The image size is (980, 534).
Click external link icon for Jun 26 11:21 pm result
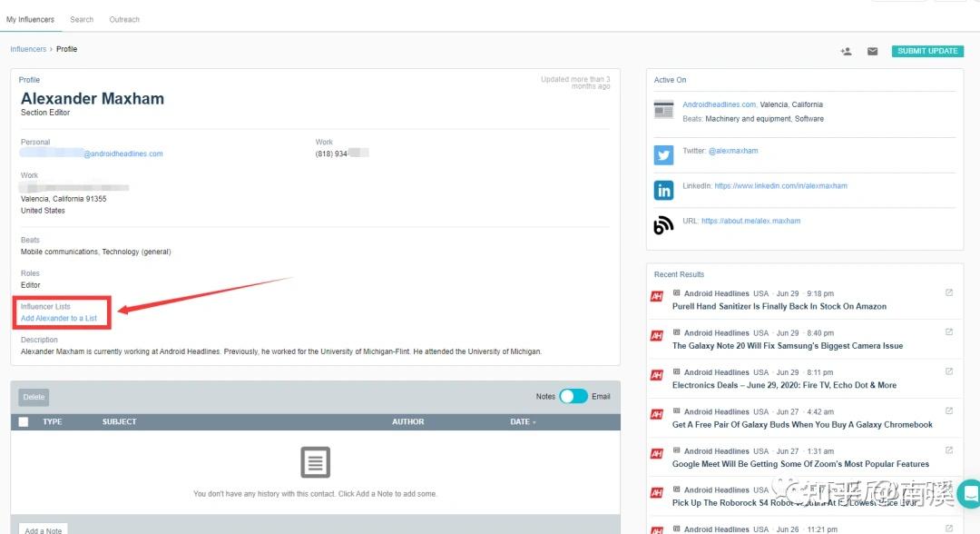tap(949, 529)
